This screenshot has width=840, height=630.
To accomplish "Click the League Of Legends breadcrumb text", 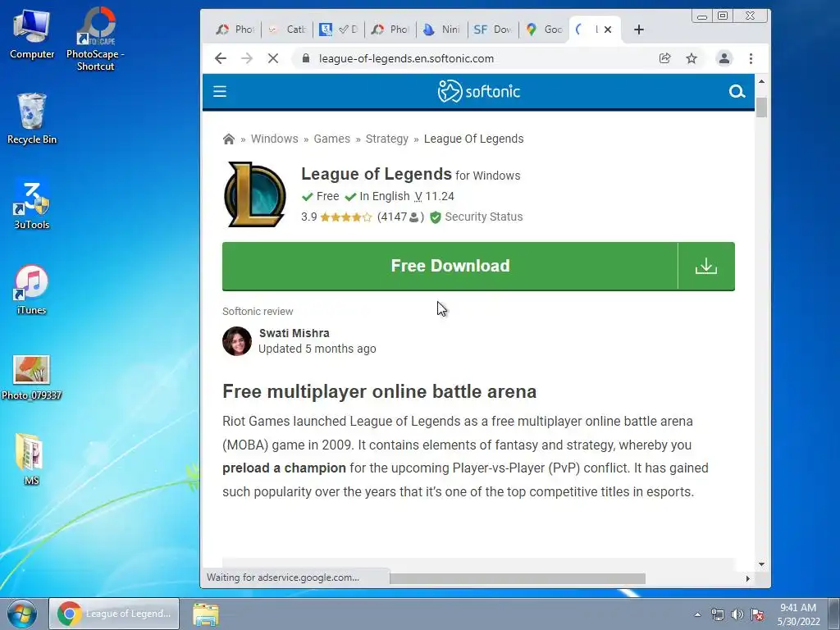I will tap(473, 139).
